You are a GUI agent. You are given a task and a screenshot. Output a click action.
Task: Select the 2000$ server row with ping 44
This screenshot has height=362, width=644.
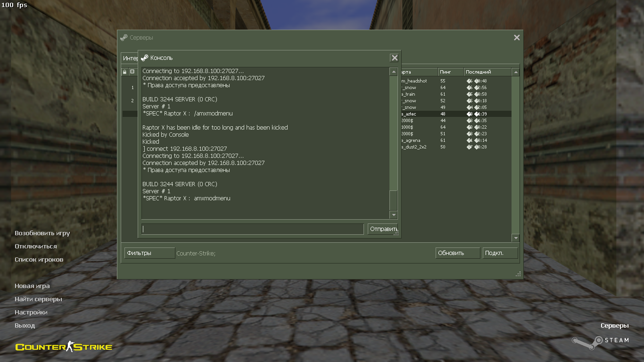point(456,121)
